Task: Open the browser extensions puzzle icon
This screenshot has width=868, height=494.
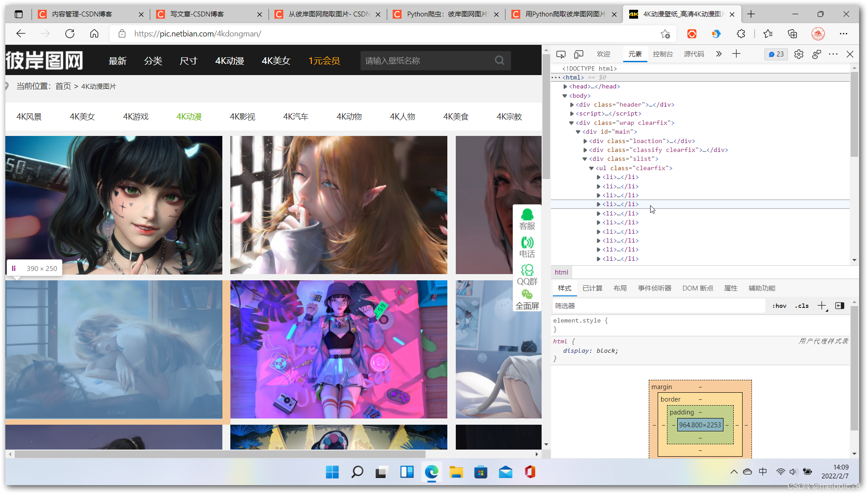Action: pyautogui.click(x=741, y=34)
